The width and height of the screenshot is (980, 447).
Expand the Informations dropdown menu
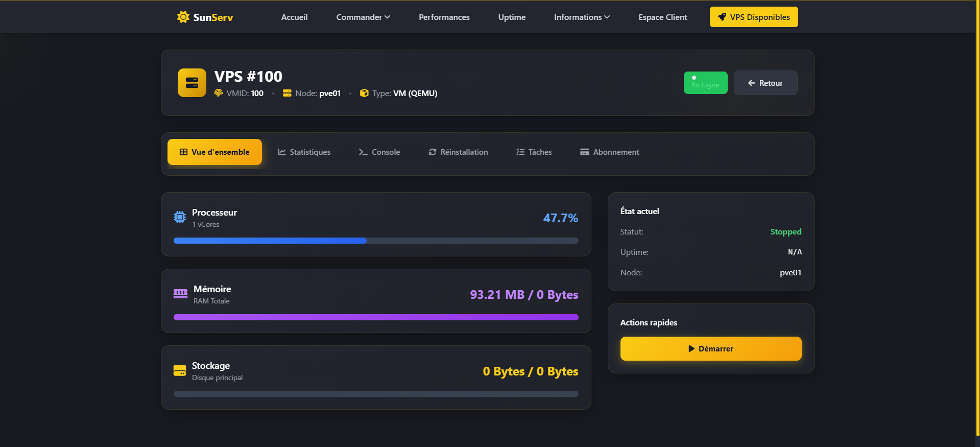pos(581,17)
